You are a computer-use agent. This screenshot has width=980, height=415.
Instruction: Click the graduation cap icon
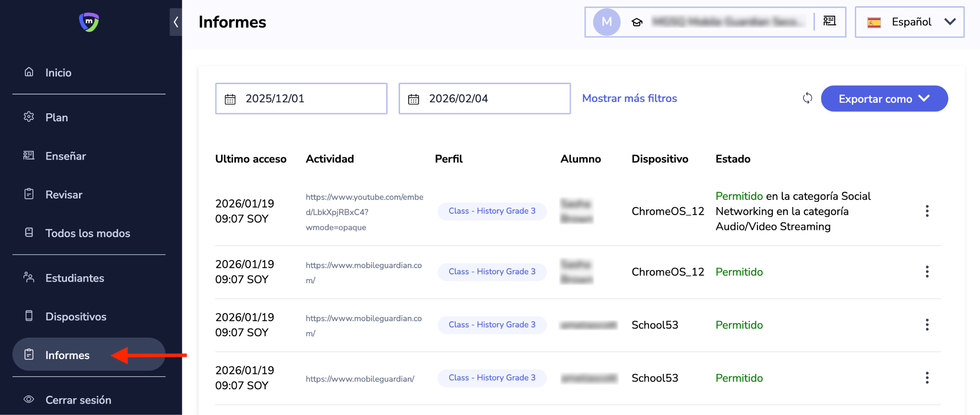click(637, 22)
